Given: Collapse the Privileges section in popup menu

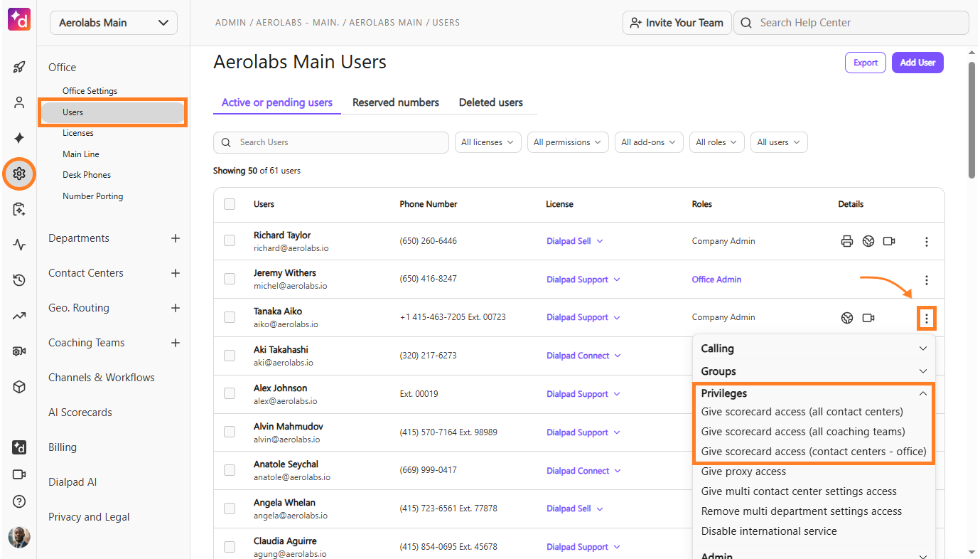Looking at the screenshot, I should [814, 393].
